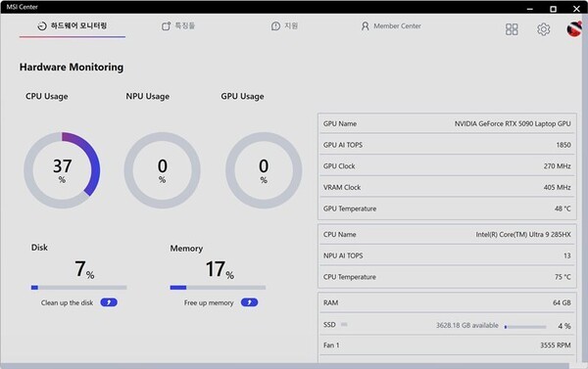The height and width of the screenshot is (369, 588).
Task: Click the GPU AI TOPS 1850 value
Action: point(563,145)
